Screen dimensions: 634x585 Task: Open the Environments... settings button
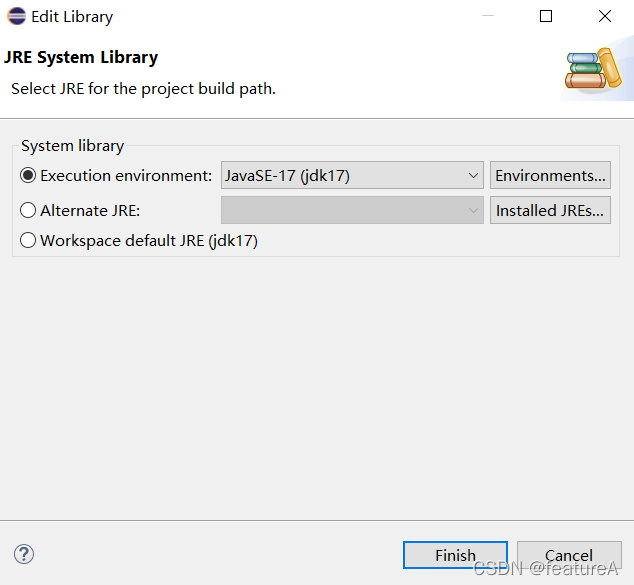(550, 175)
